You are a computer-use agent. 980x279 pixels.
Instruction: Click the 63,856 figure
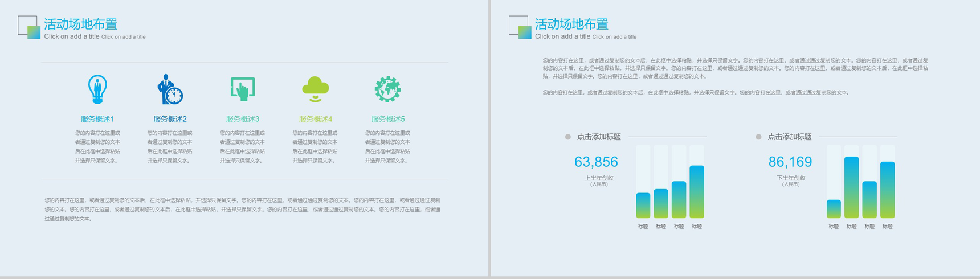tap(596, 162)
